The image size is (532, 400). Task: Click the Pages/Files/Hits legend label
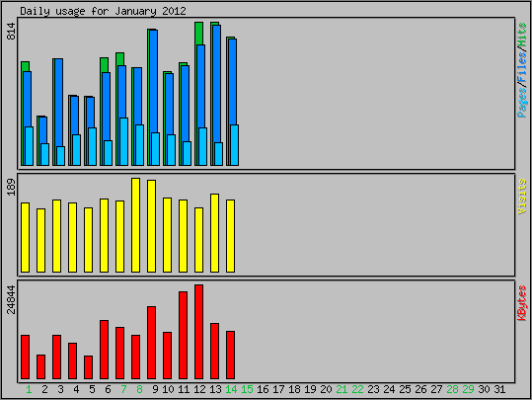coord(522,70)
